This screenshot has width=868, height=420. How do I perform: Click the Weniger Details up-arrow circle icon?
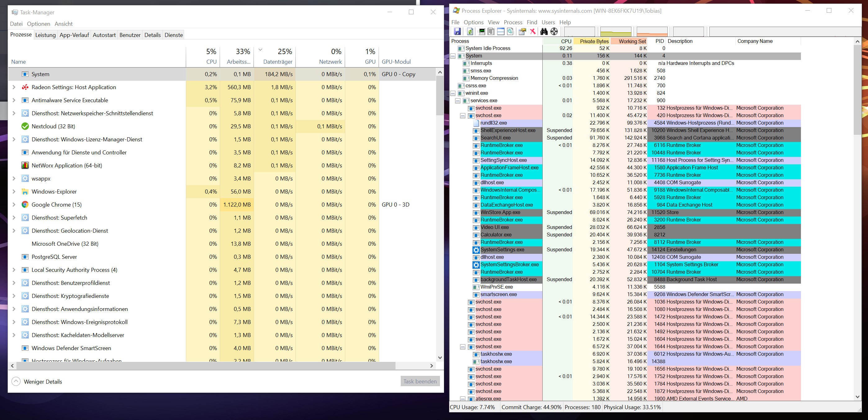(x=16, y=381)
